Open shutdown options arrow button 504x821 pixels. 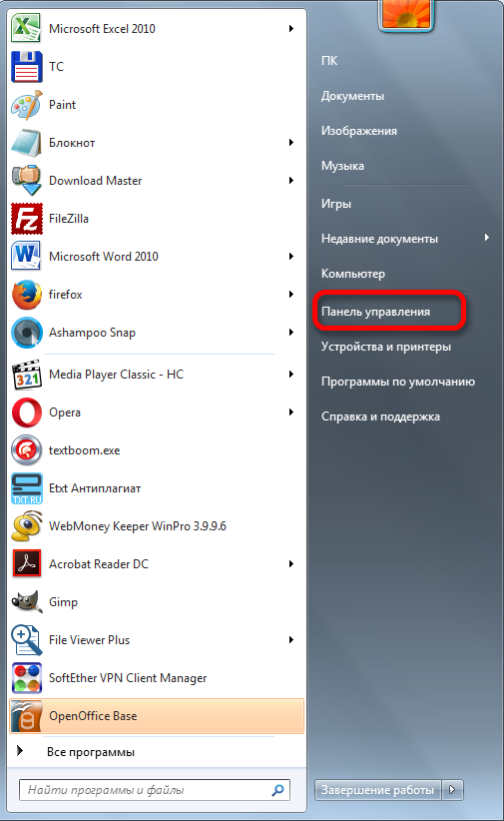pos(453,790)
